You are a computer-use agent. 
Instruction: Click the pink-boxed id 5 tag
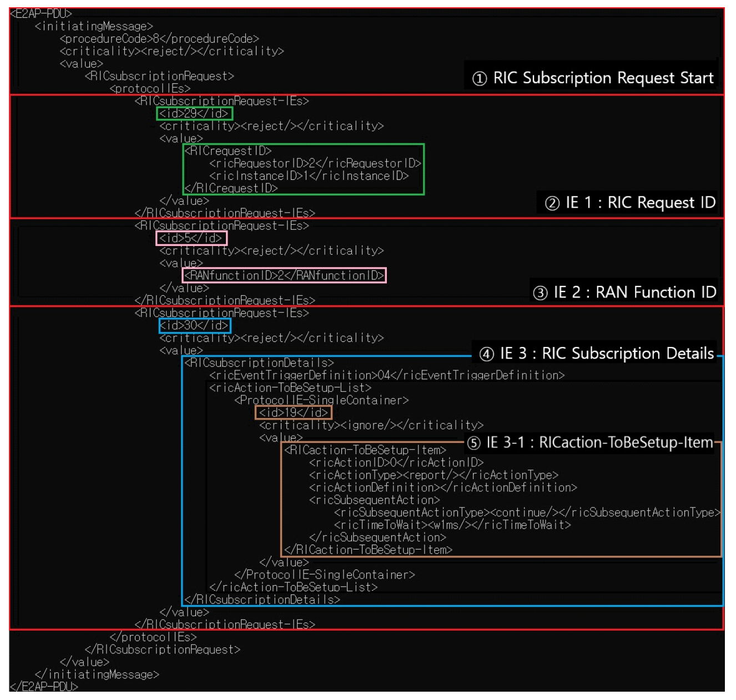click(x=191, y=238)
